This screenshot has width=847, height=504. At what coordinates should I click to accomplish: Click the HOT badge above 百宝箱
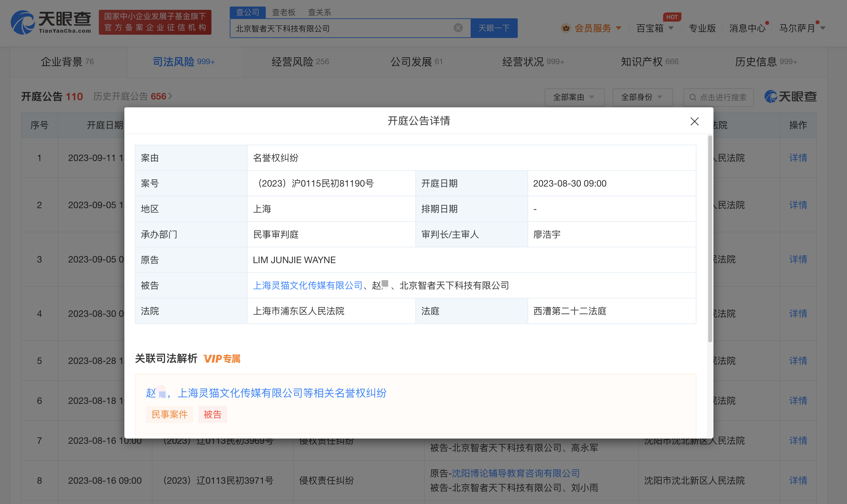(672, 17)
